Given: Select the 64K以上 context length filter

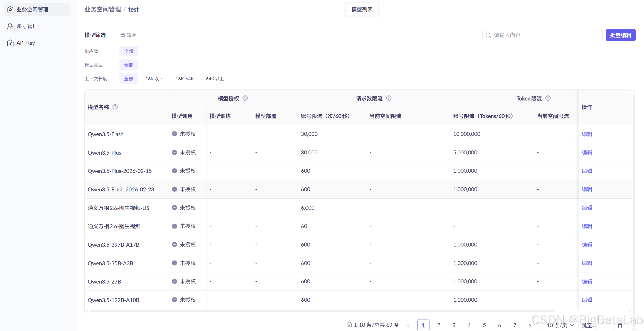Looking at the screenshot, I should (215, 78).
